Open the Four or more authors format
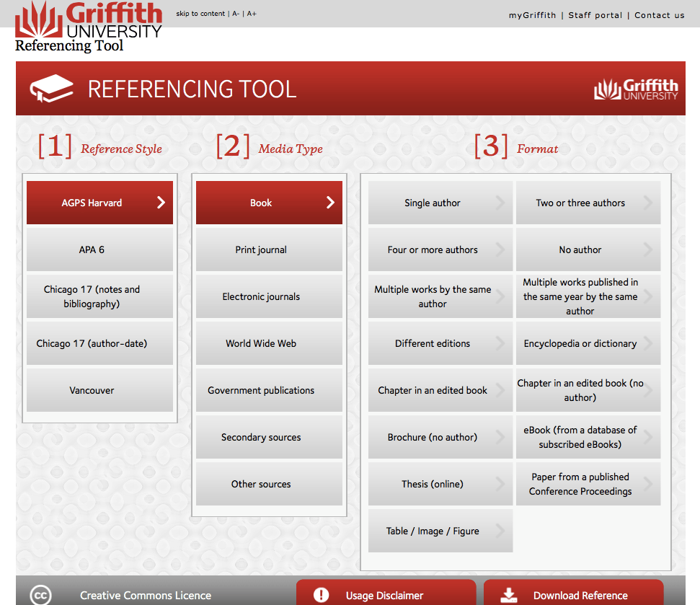Screen dimensions: 700x605 pos(440,249)
